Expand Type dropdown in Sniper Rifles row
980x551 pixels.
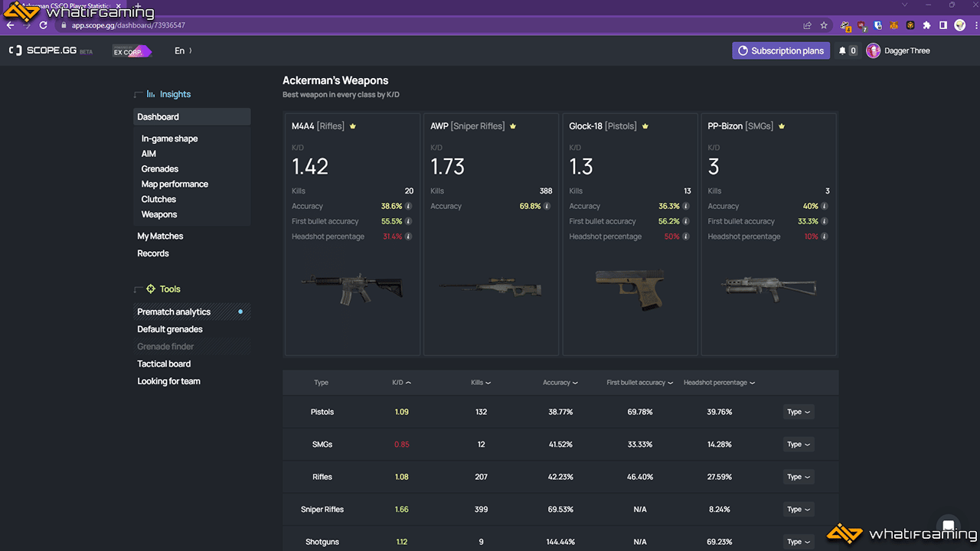click(x=798, y=509)
